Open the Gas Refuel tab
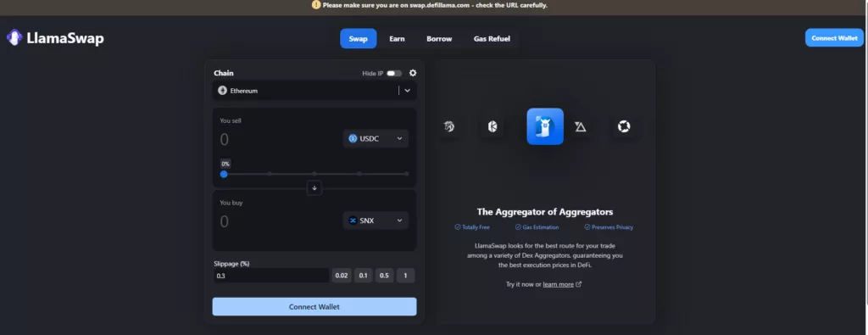The height and width of the screenshot is (335, 868). point(492,39)
